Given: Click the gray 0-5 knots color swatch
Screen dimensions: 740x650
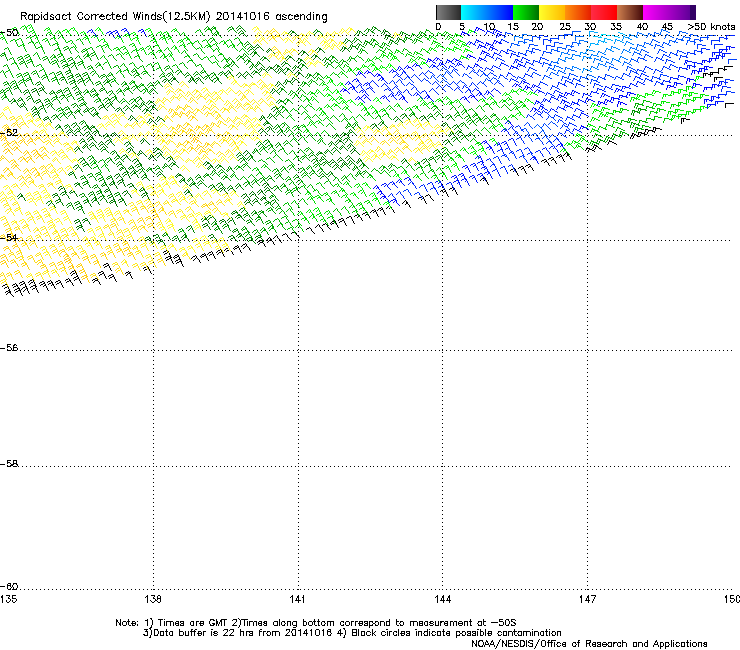Looking at the screenshot, I should (448, 12).
